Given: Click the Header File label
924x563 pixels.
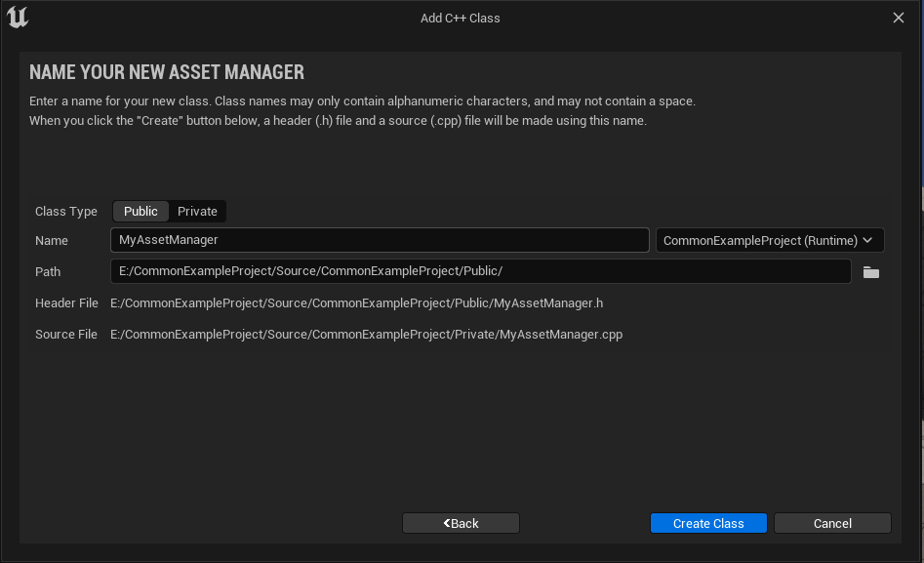Looking at the screenshot, I should [x=66, y=303].
